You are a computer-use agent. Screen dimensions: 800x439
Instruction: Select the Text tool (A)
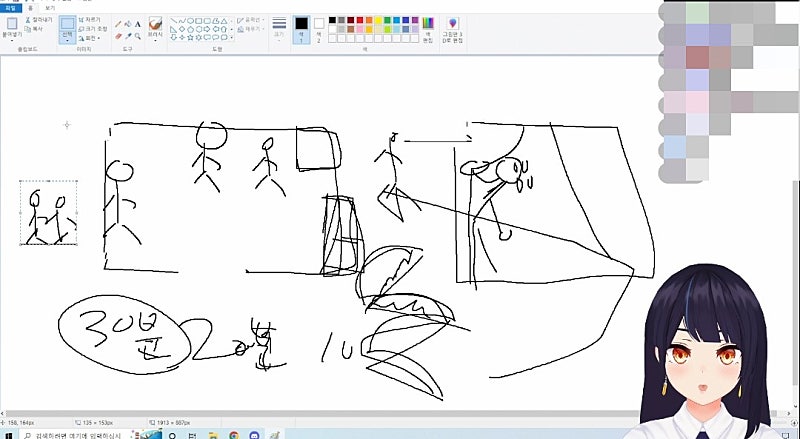[x=138, y=24]
